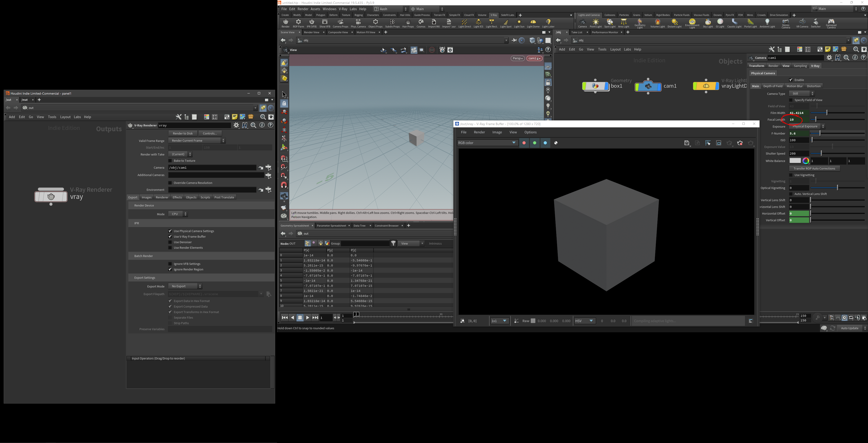
Task: Open HSV color mode dropdown
Action: [584, 321]
